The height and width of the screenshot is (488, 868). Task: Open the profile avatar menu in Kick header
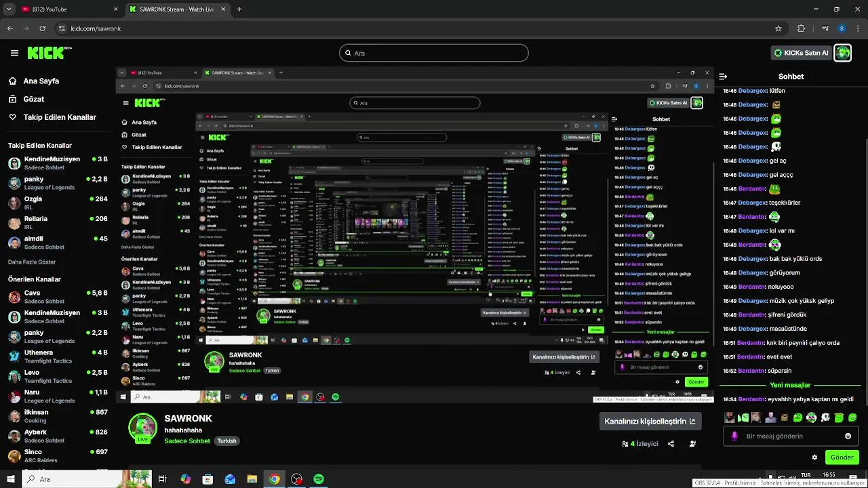pyautogui.click(x=842, y=53)
